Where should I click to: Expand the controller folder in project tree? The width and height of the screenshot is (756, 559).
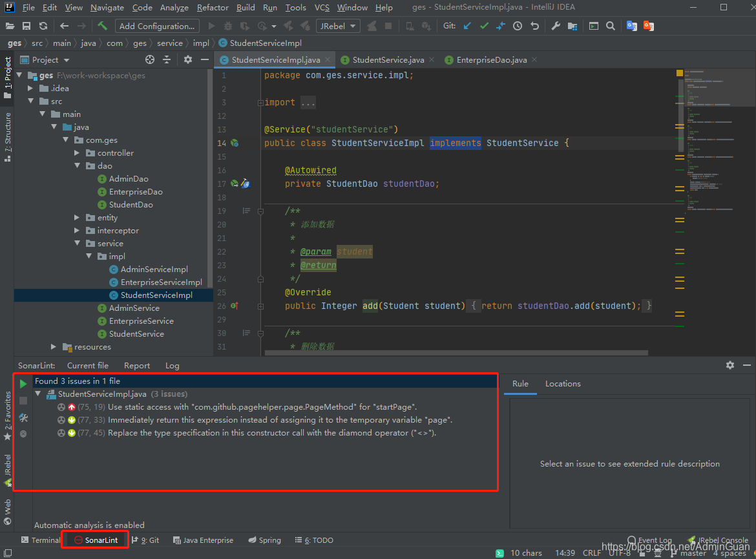77,153
